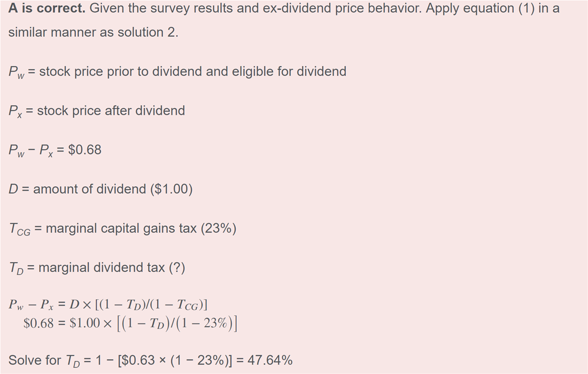Screen dimensions: 588x374
Task: Click the $0.68 = $1.00 × equation line
Action: (130, 323)
